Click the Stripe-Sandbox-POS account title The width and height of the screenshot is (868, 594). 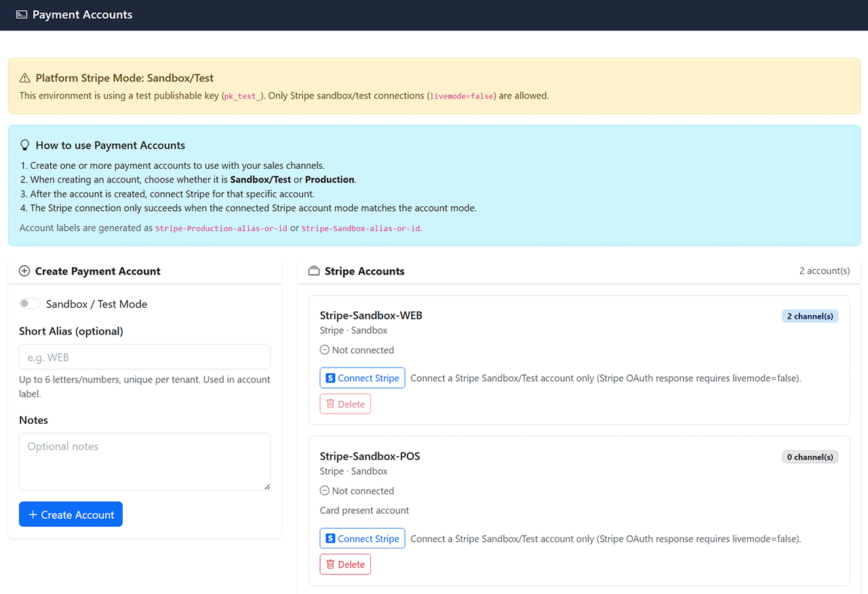click(x=370, y=456)
